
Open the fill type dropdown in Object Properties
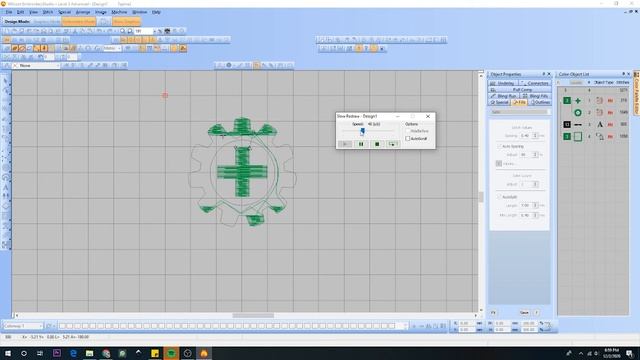[x=519, y=112]
